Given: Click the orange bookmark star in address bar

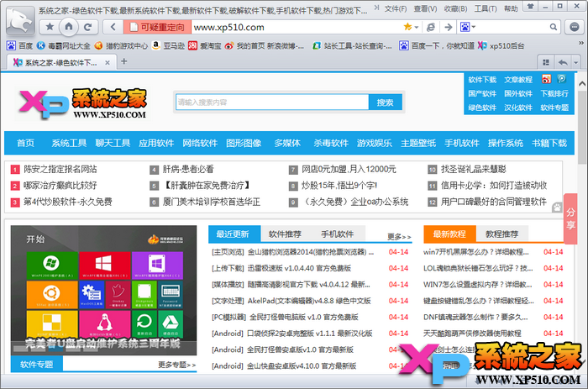Looking at the screenshot, I should pos(407,27).
